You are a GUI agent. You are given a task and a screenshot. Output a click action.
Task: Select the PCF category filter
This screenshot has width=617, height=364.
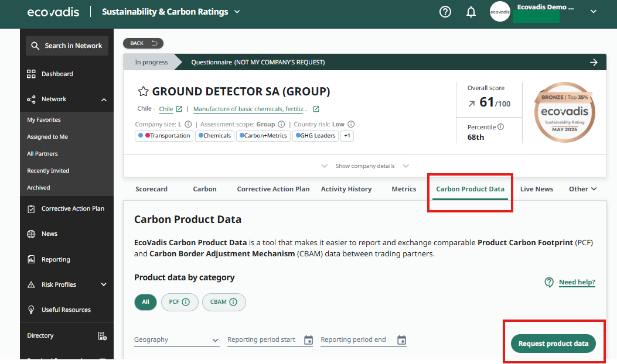click(x=179, y=303)
